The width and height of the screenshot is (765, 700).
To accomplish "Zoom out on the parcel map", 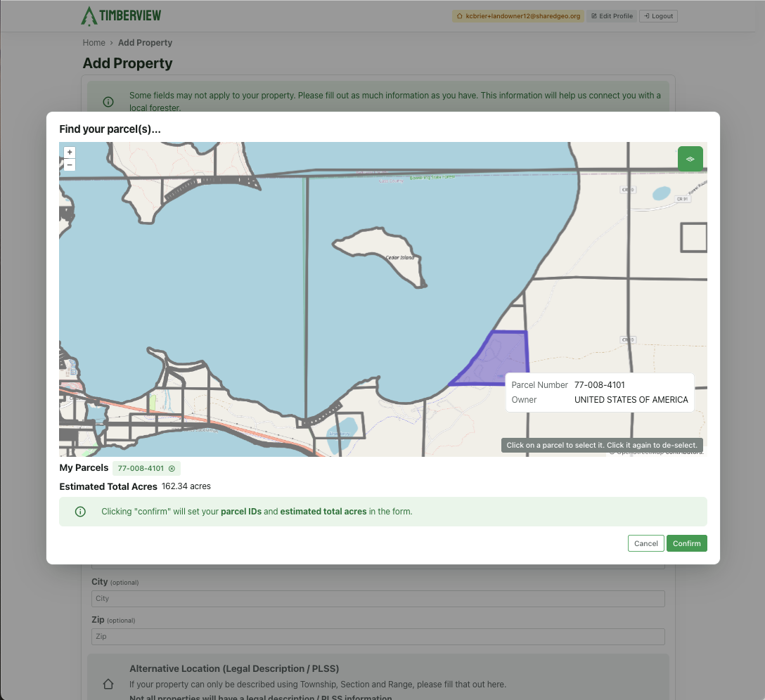I will (x=70, y=165).
